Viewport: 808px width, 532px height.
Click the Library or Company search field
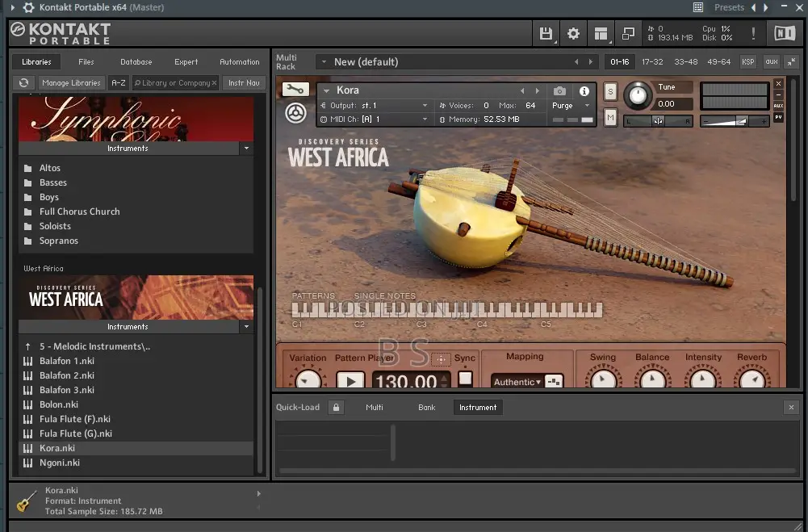(x=176, y=82)
